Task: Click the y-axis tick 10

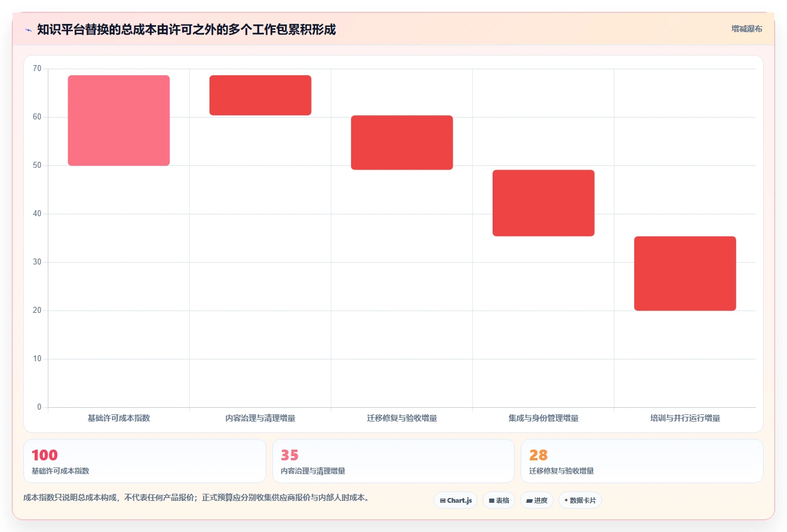Action: (37, 359)
